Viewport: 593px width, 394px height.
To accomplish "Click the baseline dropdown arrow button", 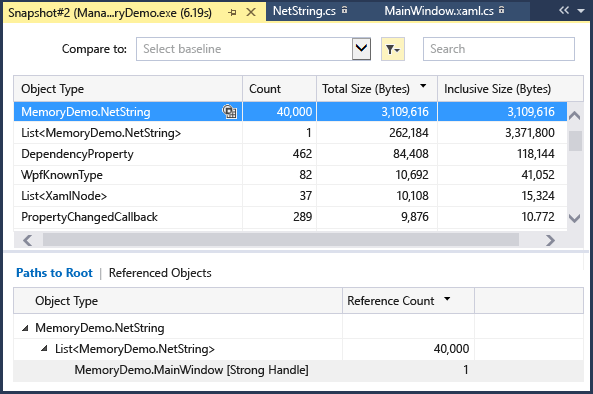I will click(x=361, y=49).
